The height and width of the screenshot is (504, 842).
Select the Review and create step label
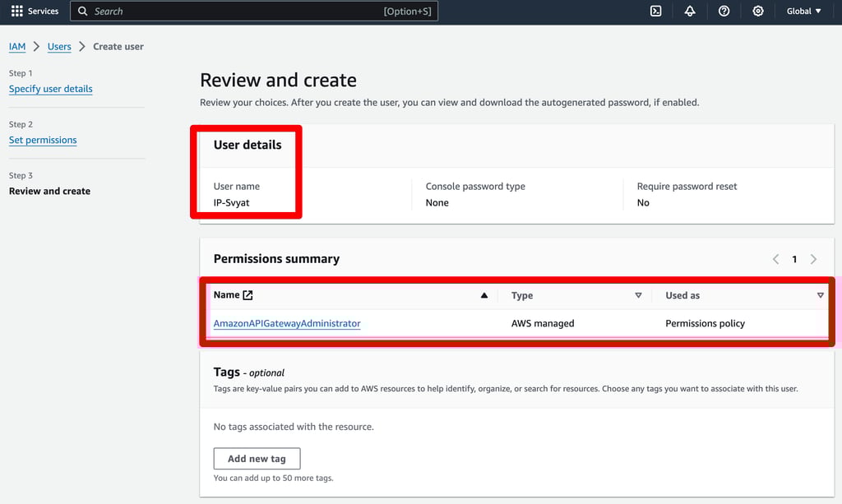[x=49, y=191]
